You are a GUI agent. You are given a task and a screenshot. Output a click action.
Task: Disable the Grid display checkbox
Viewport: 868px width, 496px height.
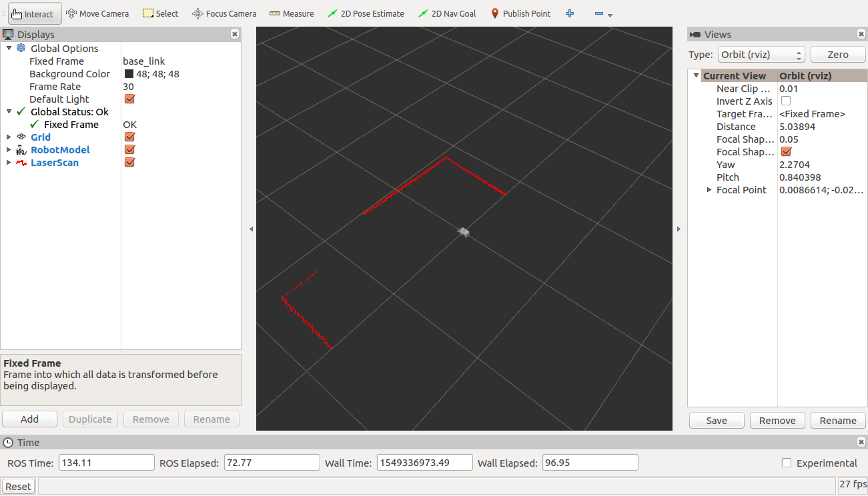point(130,137)
